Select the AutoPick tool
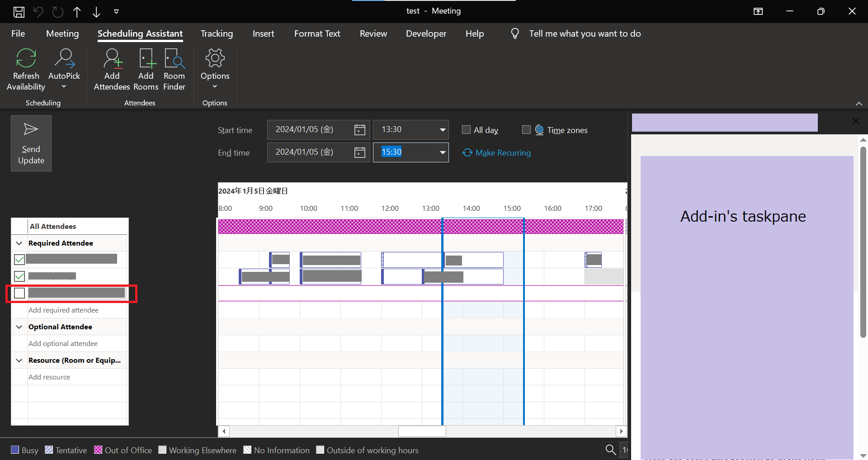The width and height of the screenshot is (868, 460). pyautogui.click(x=64, y=58)
